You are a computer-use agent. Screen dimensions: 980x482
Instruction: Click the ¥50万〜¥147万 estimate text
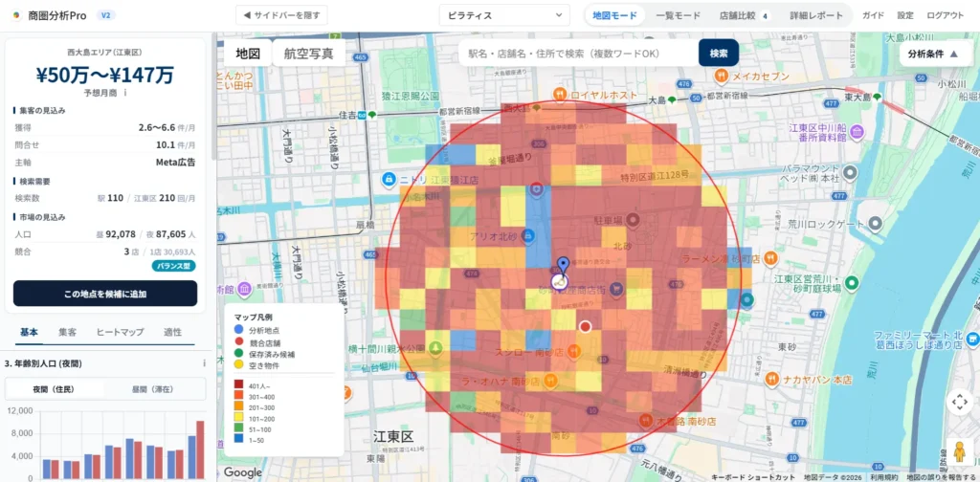105,75
